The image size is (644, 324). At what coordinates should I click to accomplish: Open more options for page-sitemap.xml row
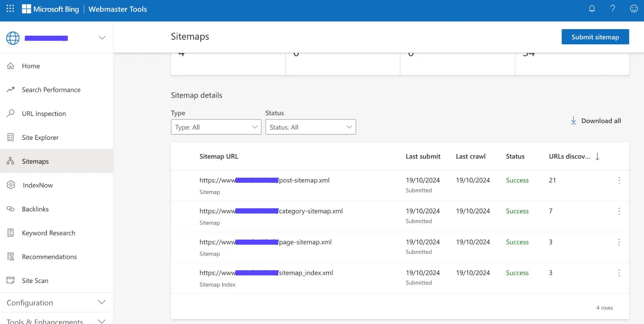pos(619,242)
